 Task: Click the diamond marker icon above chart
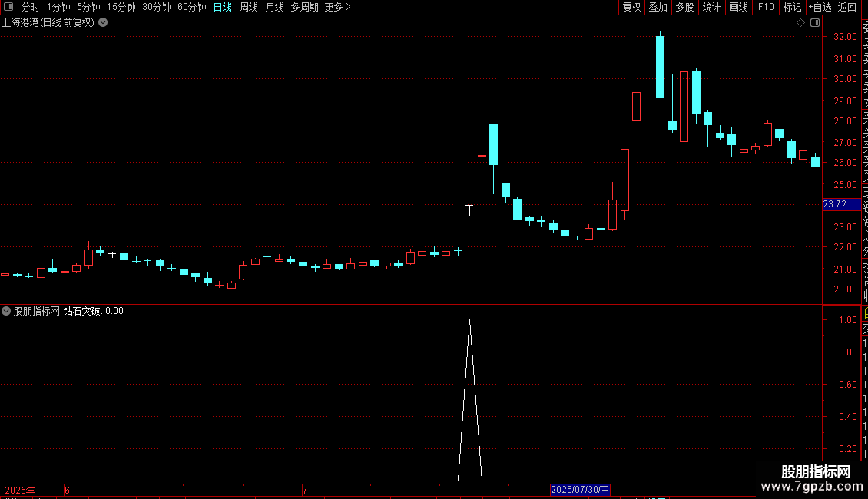800,23
